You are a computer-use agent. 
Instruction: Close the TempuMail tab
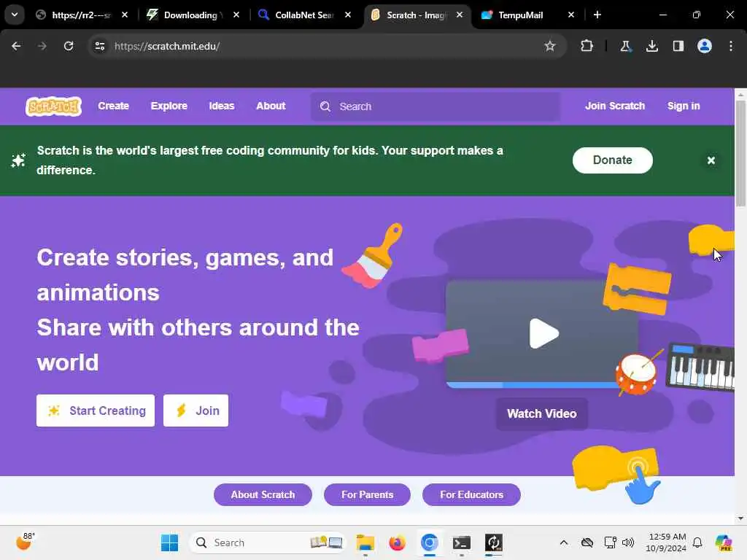571,15
